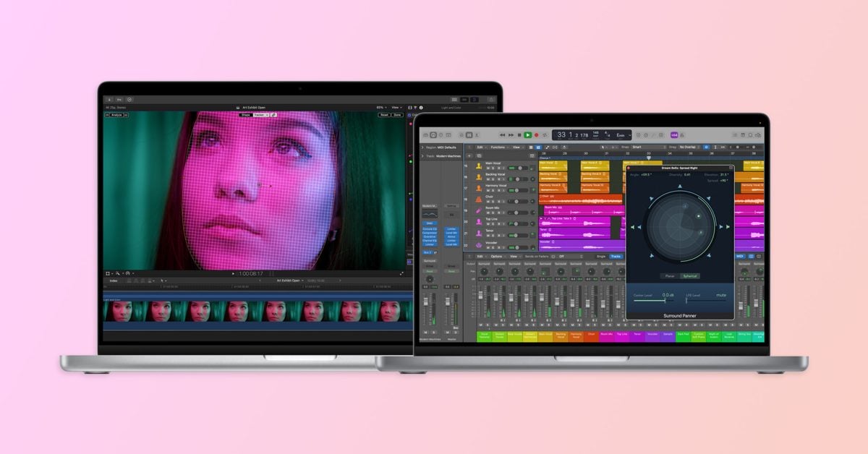The image size is (868, 454).
Task: Open the Edit menu above the mixer strips
Action: [x=482, y=257]
